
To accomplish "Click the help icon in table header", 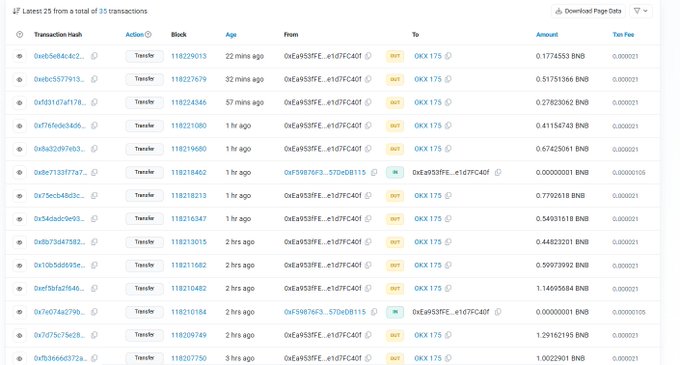I will tap(20, 35).
